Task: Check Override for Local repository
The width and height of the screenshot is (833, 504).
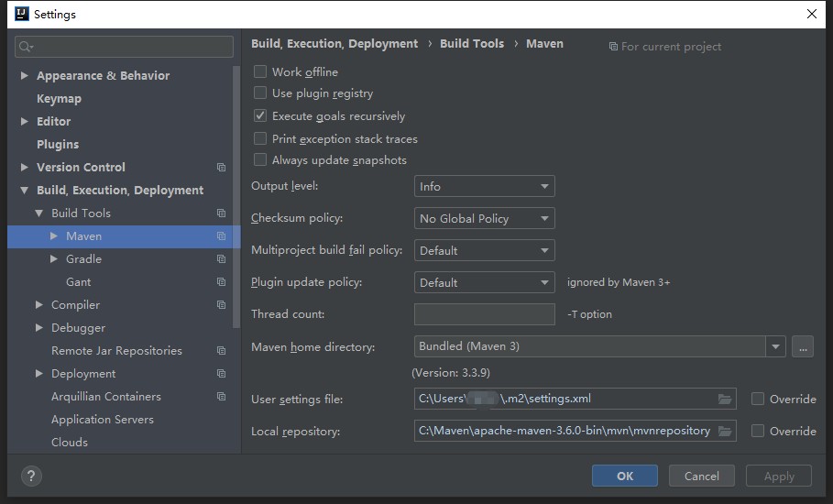Action: click(758, 431)
